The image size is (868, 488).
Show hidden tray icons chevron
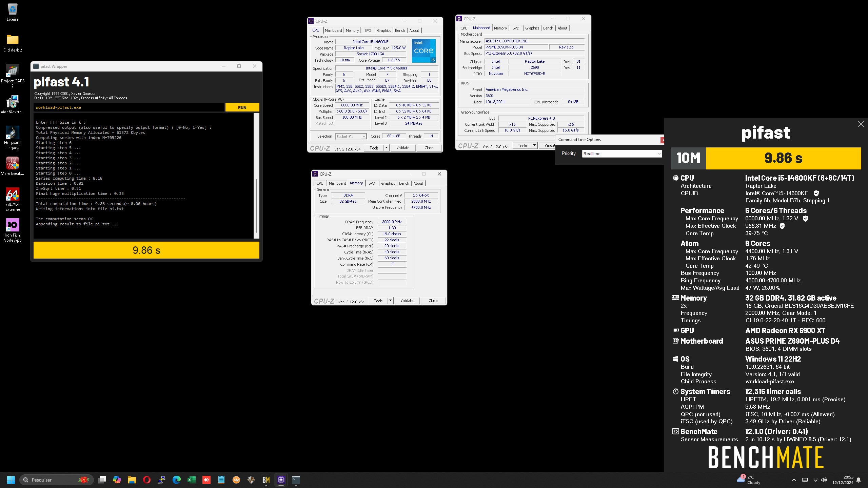(x=794, y=480)
